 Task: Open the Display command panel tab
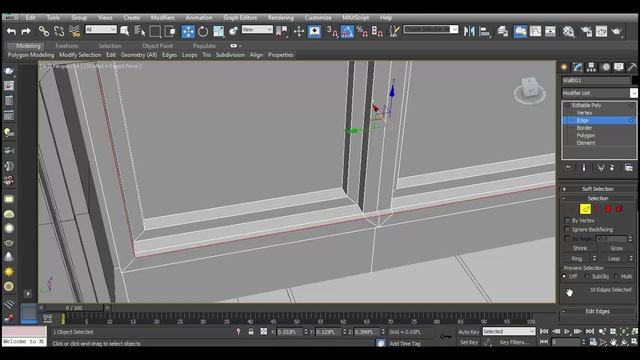tap(619, 67)
